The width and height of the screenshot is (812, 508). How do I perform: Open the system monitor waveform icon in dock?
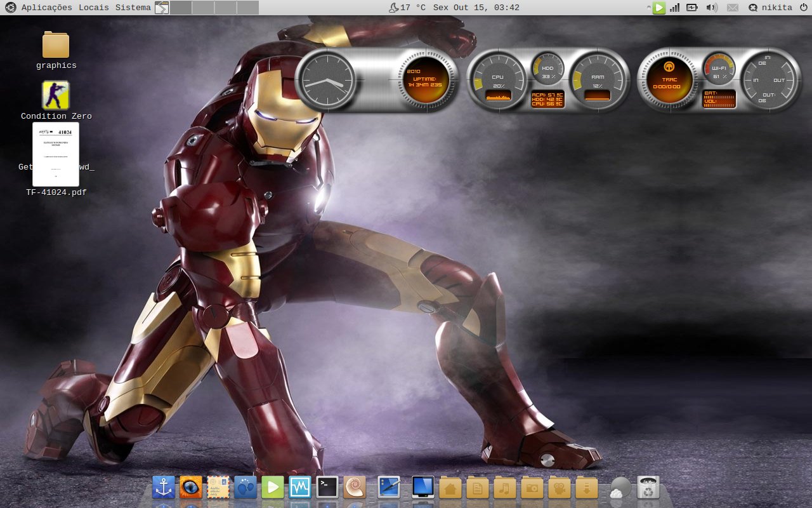(300, 488)
